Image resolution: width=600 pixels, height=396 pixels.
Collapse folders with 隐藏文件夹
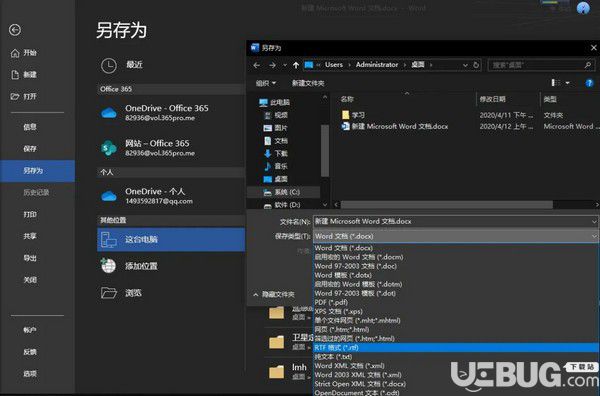pos(274,294)
